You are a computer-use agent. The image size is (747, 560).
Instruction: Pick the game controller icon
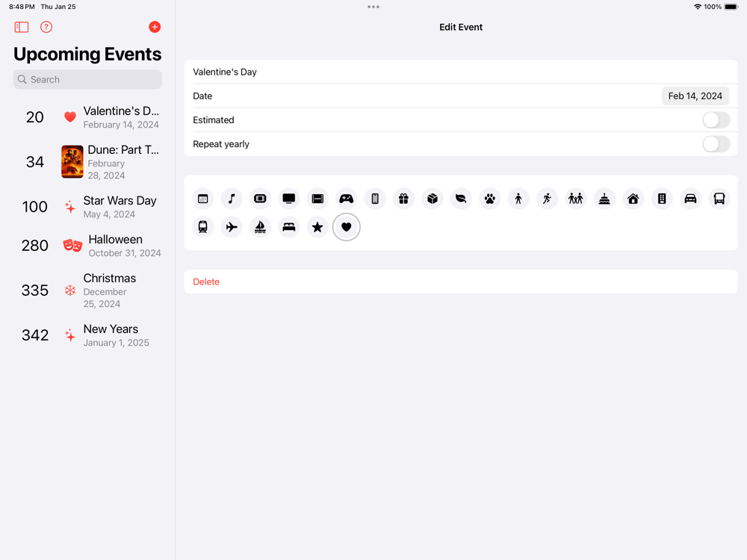347,199
